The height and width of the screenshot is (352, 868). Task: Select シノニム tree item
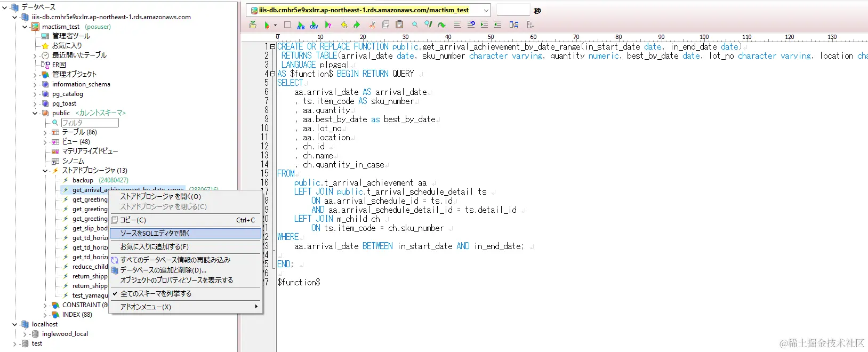point(73,161)
